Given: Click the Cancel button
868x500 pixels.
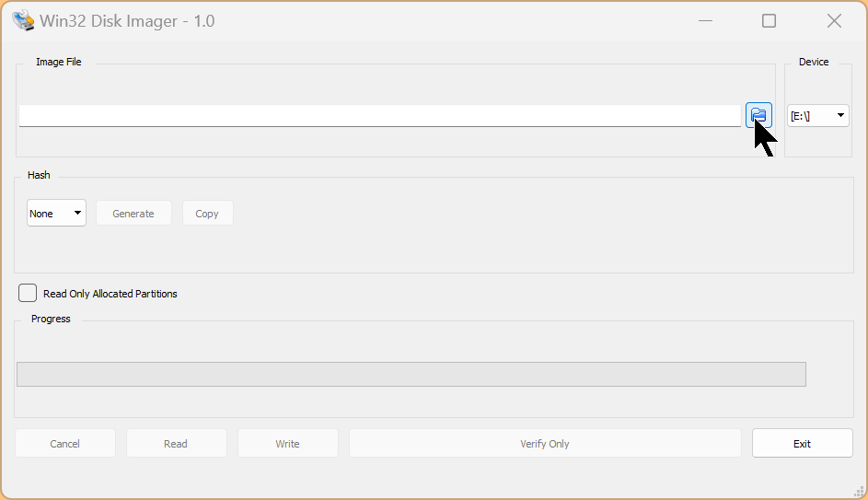Looking at the screenshot, I should [64, 443].
